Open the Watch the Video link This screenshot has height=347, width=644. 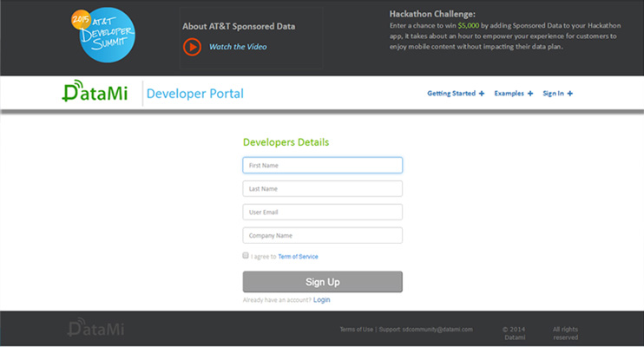coord(237,47)
